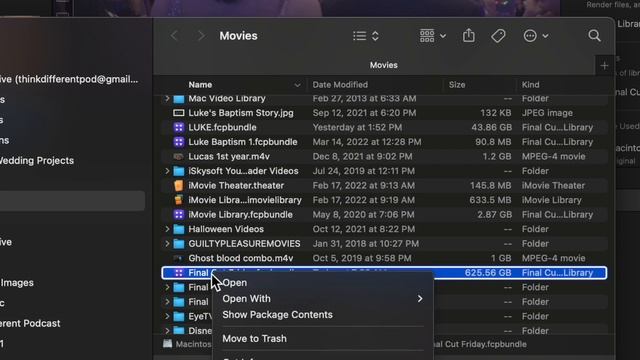Select the Movies tab

383,65
